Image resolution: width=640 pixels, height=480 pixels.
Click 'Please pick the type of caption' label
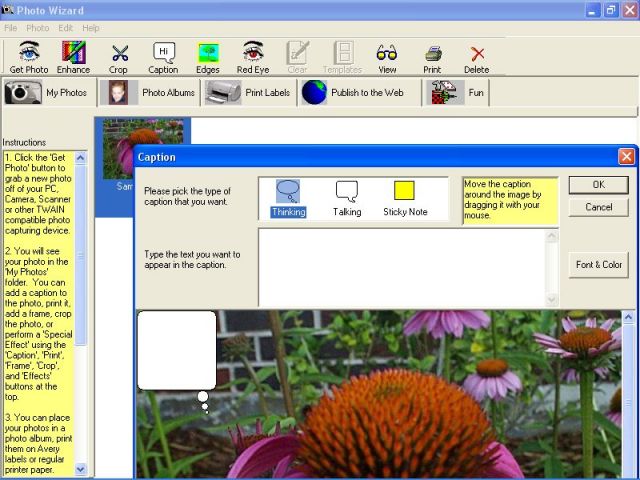tap(187, 196)
